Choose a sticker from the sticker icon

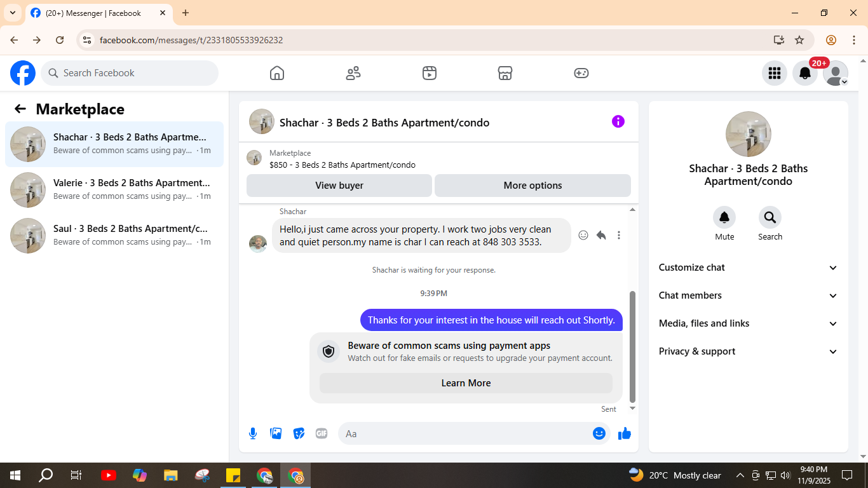click(299, 433)
